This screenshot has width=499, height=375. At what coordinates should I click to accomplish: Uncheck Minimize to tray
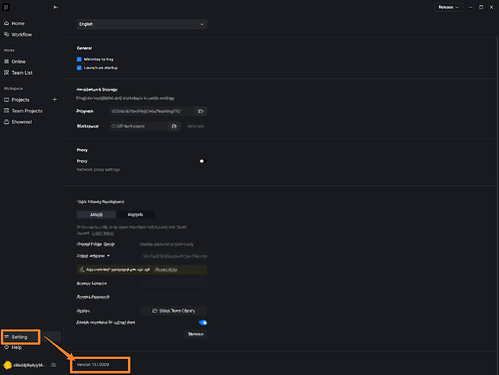coord(79,59)
